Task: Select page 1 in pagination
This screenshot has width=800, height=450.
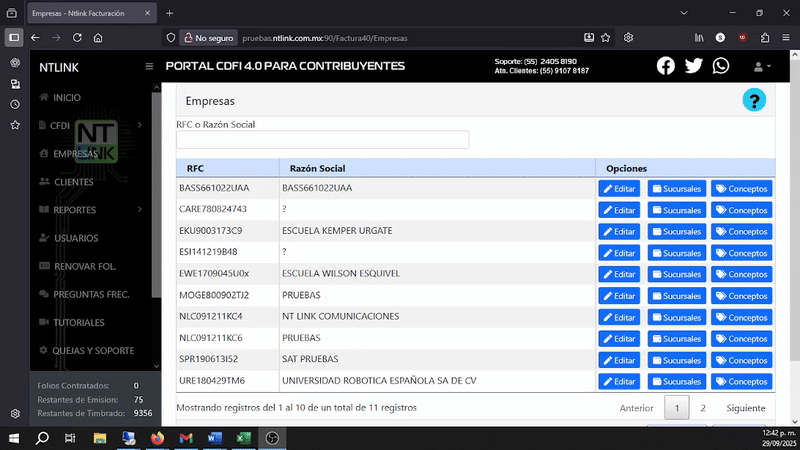Action: click(677, 408)
